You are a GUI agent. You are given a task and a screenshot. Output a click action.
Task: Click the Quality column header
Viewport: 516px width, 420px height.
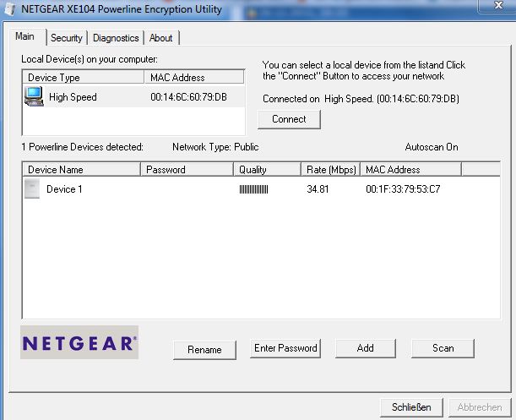pyautogui.click(x=267, y=170)
